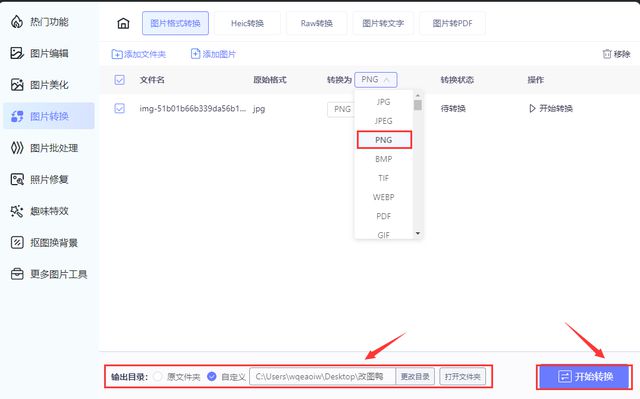Click the 趣味特效 magic wand icon
640x399 pixels.
[x=17, y=211]
